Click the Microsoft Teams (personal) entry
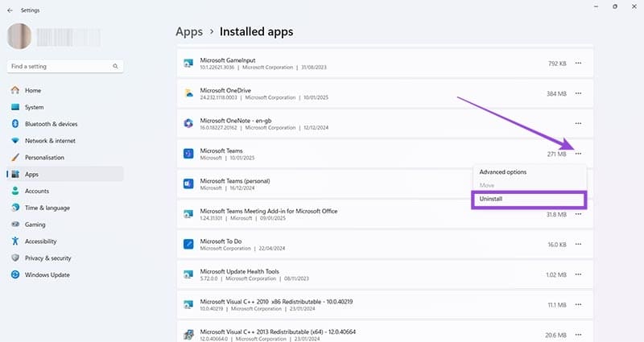This screenshot has width=644, height=342. click(235, 180)
